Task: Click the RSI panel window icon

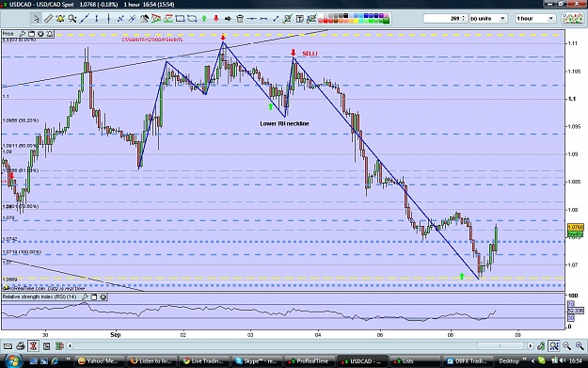Action: (94, 297)
